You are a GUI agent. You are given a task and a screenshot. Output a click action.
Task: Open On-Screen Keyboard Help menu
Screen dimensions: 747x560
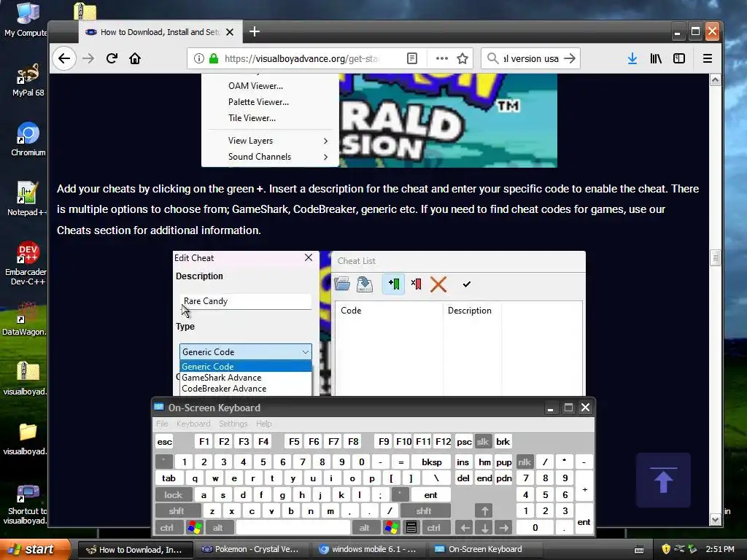tap(263, 424)
